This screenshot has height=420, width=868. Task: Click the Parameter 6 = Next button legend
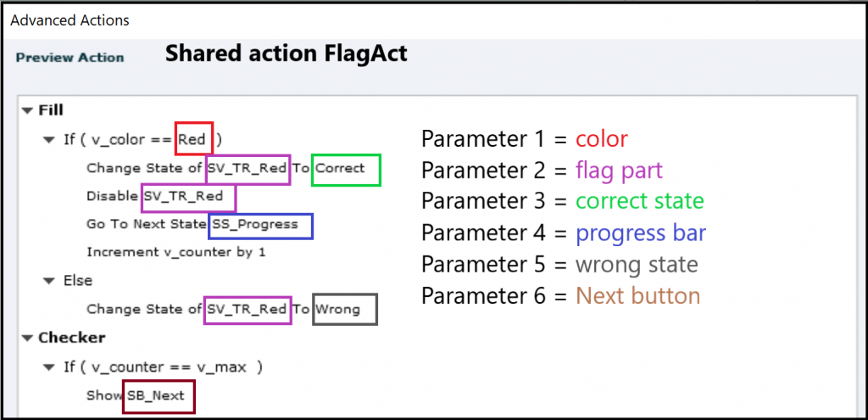tap(561, 296)
